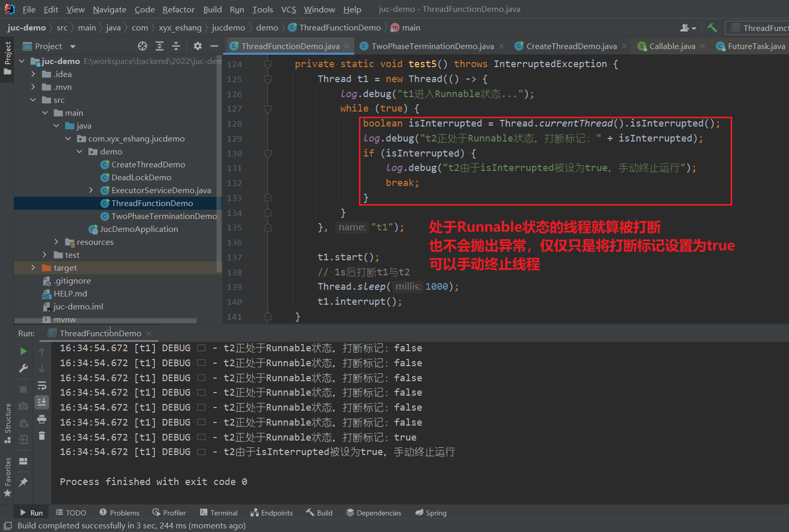Click the status bar tool window toggle icon
The height and width of the screenshot is (532, 789).
(x=8, y=525)
